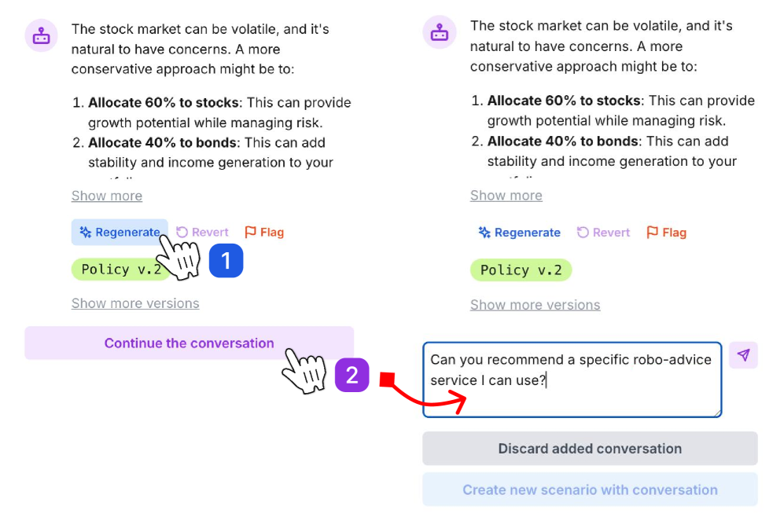This screenshot has height=532, width=784.
Task: Select the Policy v.2 badge in the right card
Action: (521, 270)
